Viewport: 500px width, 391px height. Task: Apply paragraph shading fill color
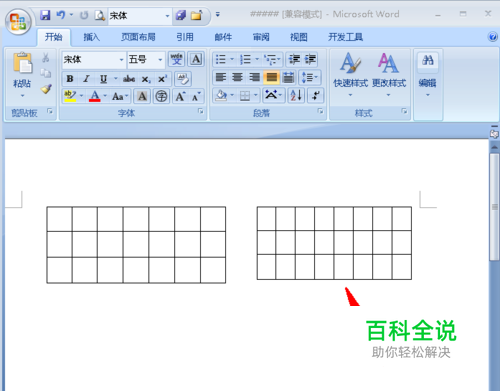221,96
